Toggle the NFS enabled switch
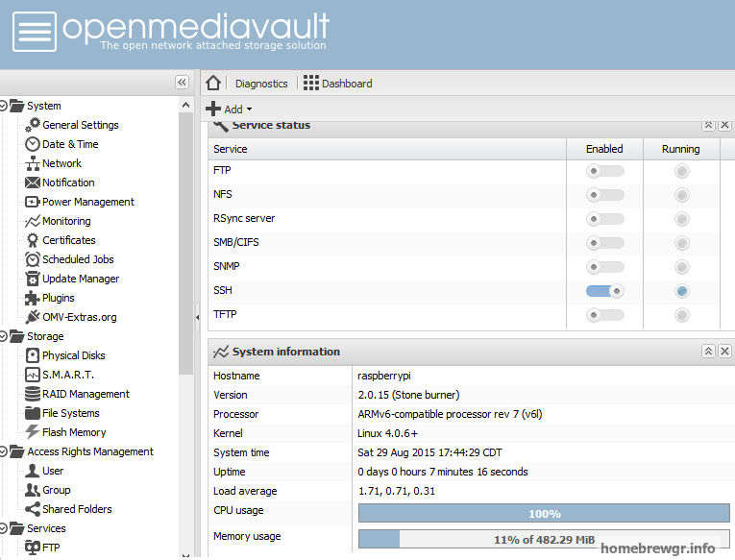 604,195
